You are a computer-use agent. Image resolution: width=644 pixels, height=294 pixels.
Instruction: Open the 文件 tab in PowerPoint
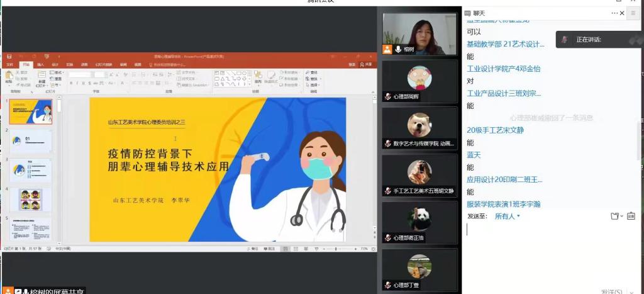[9, 64]
